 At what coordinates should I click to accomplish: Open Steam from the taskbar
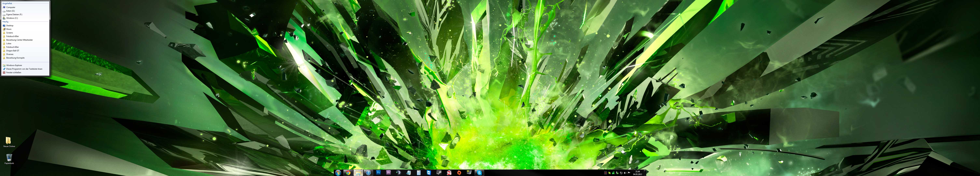439,173
